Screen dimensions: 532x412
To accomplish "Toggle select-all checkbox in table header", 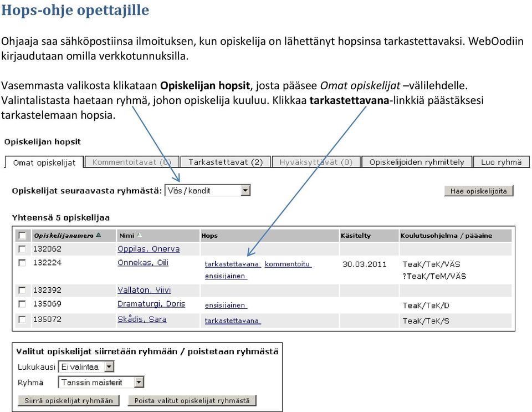I will 22,236.
